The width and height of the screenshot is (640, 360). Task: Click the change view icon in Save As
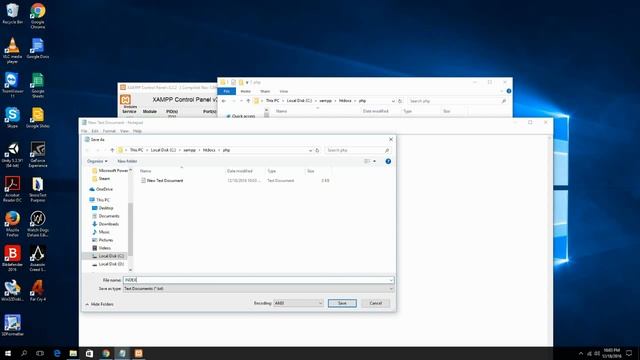coord(367,161)
